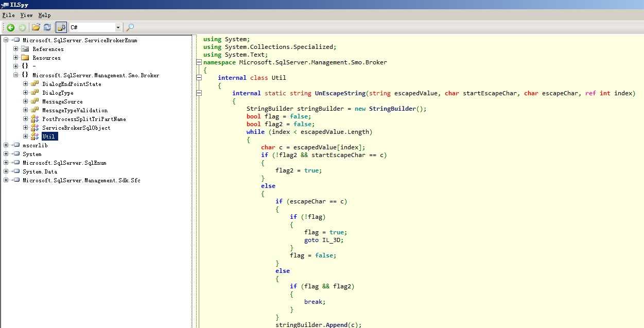Select the highlighted Util tree item
The width and height of the screenshot is (644, 328).
(50, 136)
